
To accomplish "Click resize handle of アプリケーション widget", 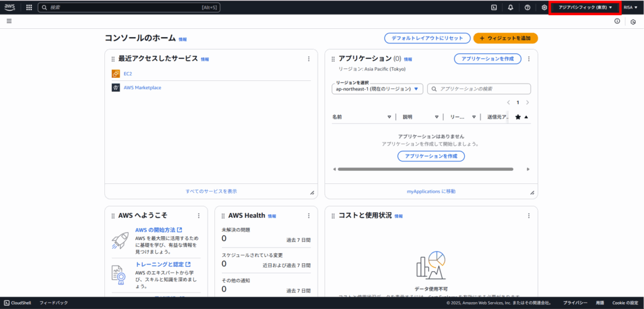I will tap(532, 192).
